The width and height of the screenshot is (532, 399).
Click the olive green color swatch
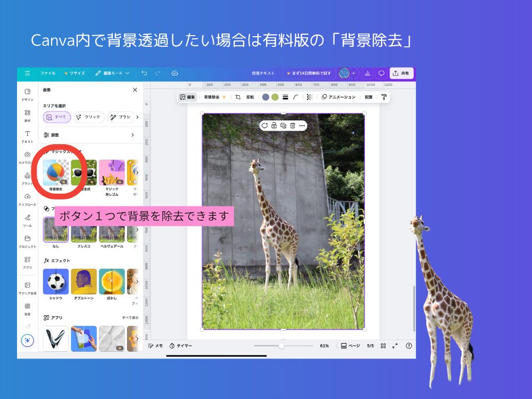275,97
